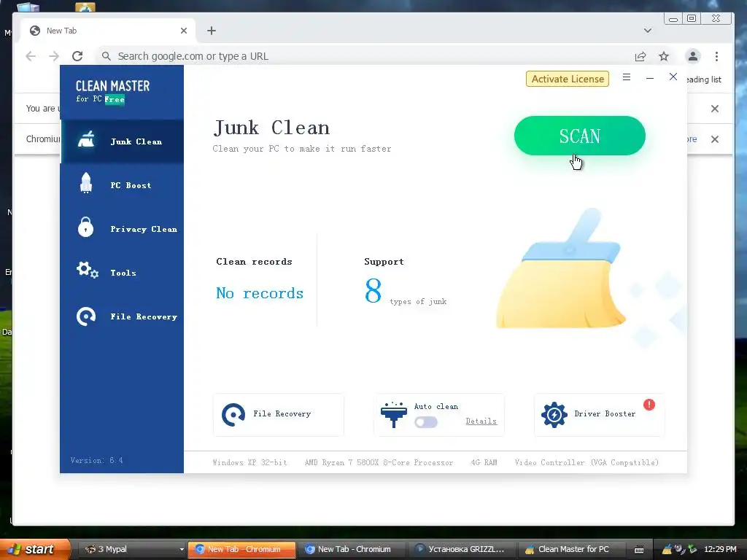The height and width of the screenshot is (560, 747).
Task: Click Chromium back arrow
Action: [31, 56]
